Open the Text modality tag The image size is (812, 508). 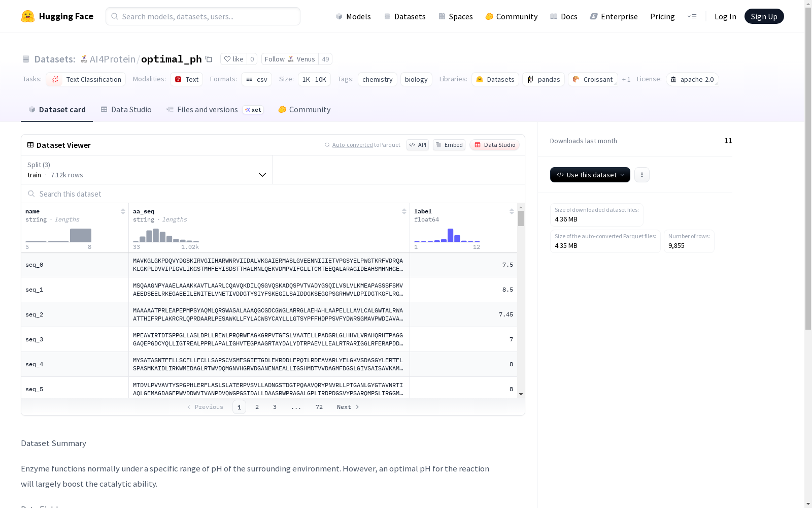coord(186,79)
